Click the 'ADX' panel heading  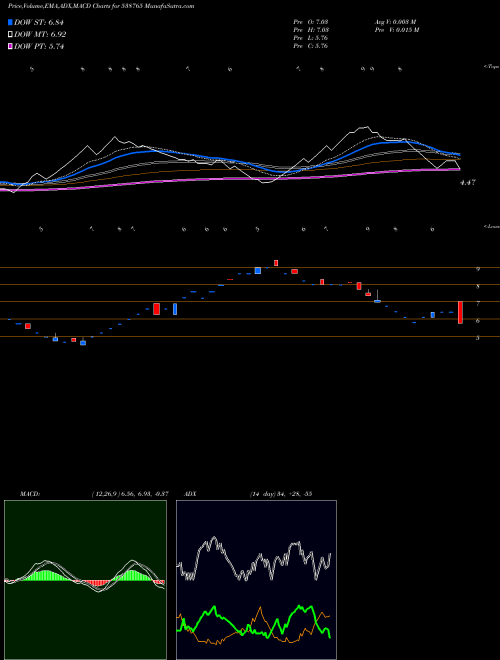(x=190, y=494)
